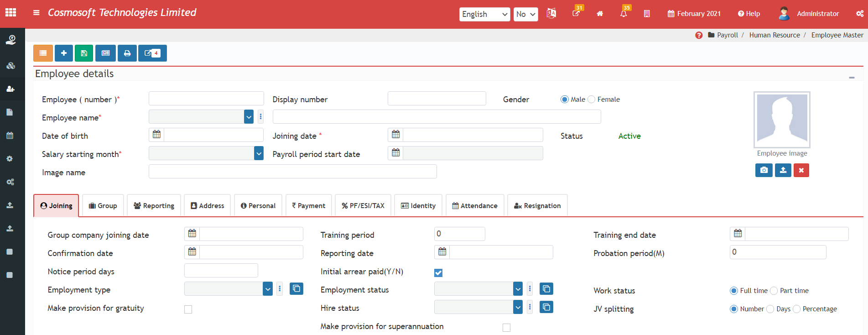Screen dimensions: 868x335
Task: Enable Make provision for gratuity
Action: point(188,309)
